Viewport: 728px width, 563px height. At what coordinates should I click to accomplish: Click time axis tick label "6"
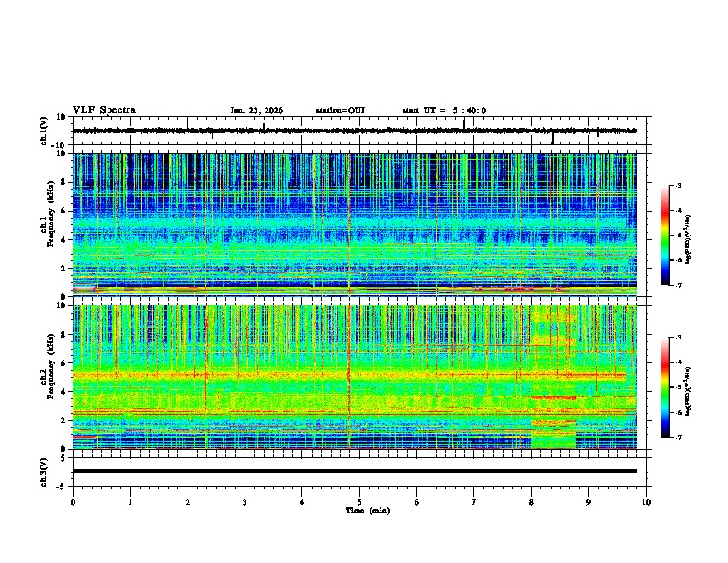pos(417,502)
